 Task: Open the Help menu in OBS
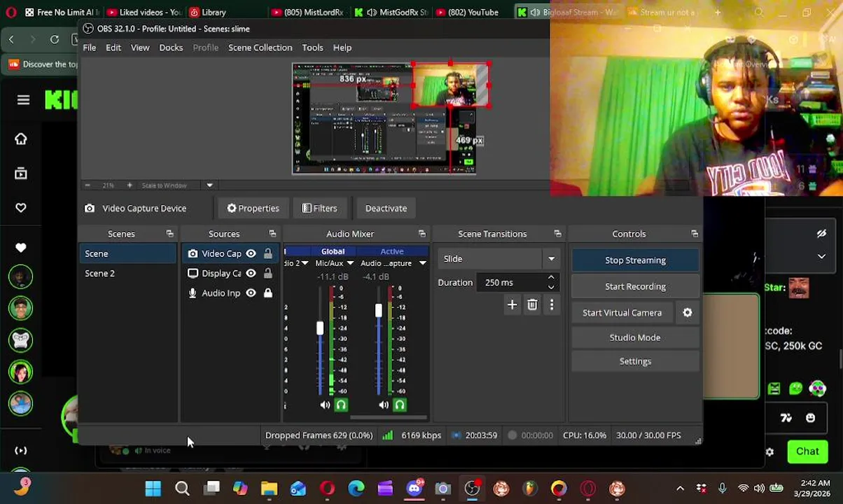click(342, 48)
